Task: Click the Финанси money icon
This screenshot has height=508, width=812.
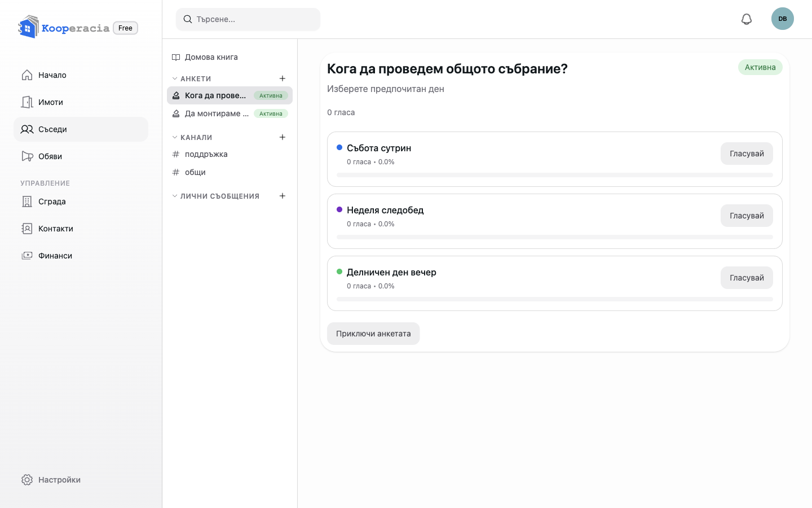Action: click(x=27, y=256)
